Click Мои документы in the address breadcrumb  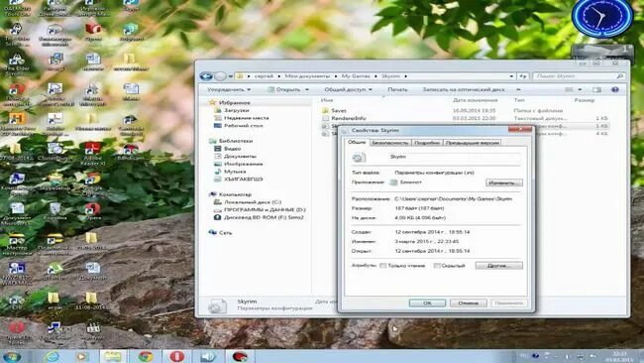point(307,76)
